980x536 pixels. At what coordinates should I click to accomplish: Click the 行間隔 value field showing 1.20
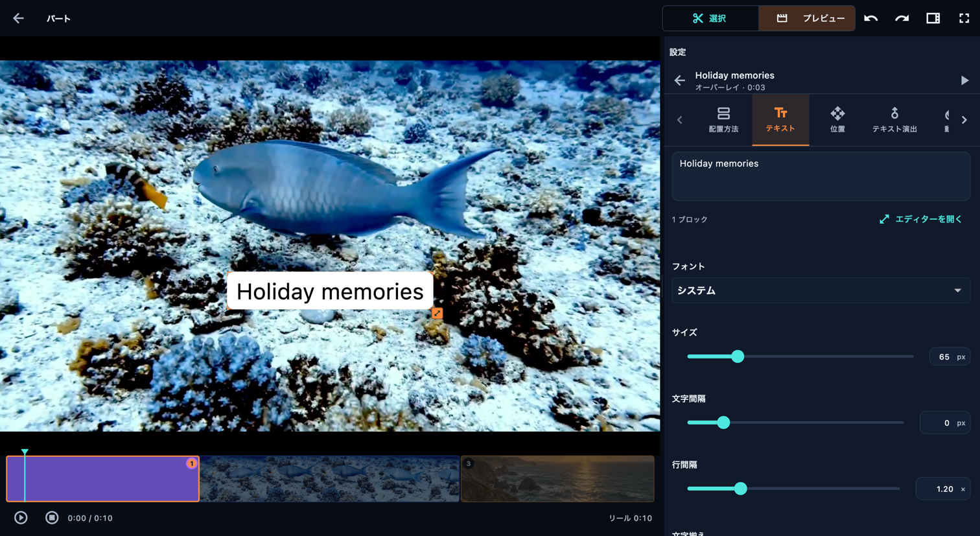(942, 489)
